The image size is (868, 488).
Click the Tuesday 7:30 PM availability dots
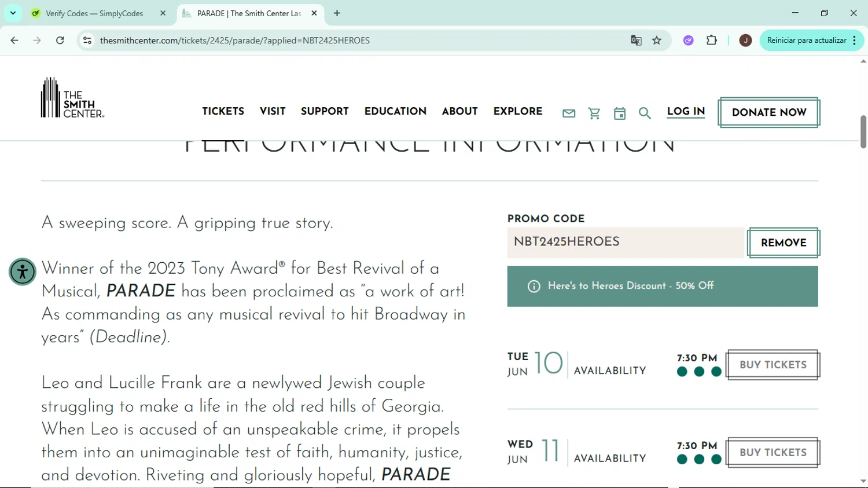click(699, 372)
